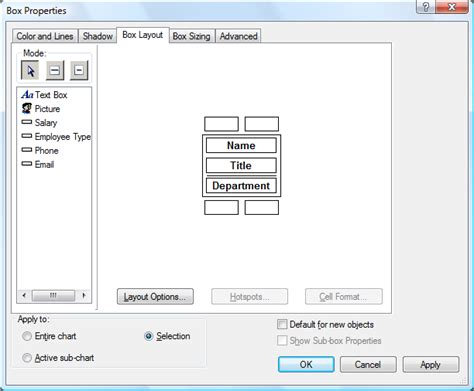Viewport: 474px width, 391px height.
Task: Open the help question mark button
Action: coord(426,7)
